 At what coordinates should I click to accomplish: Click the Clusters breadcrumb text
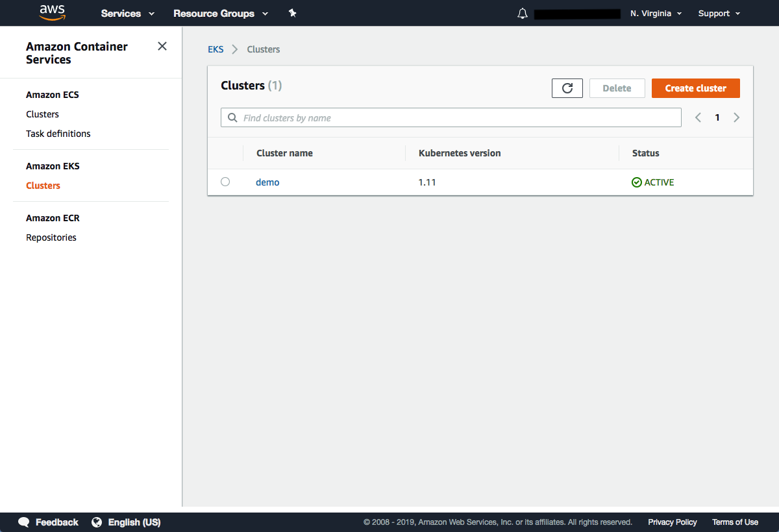(x=264, y=49)
